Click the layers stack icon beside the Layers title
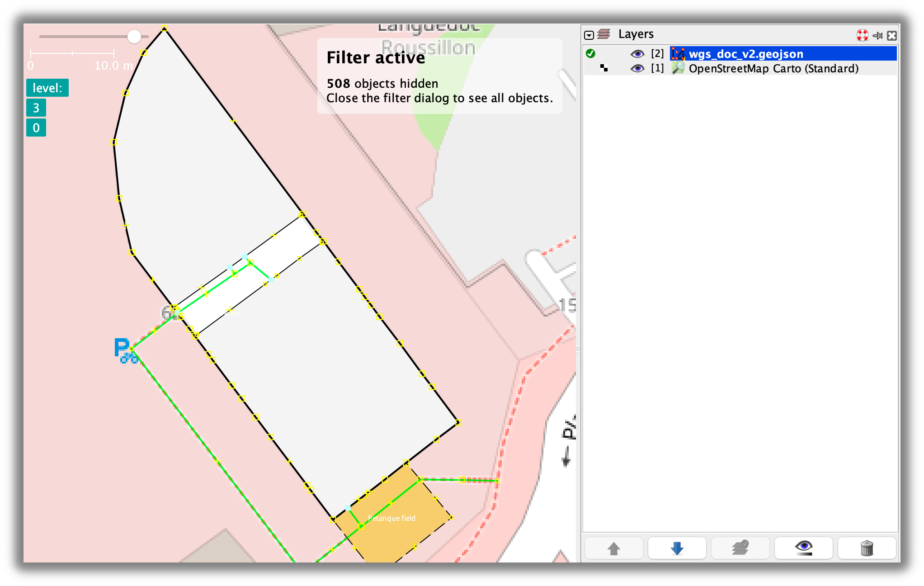This screenshot has height=586, width=924. 604,34
